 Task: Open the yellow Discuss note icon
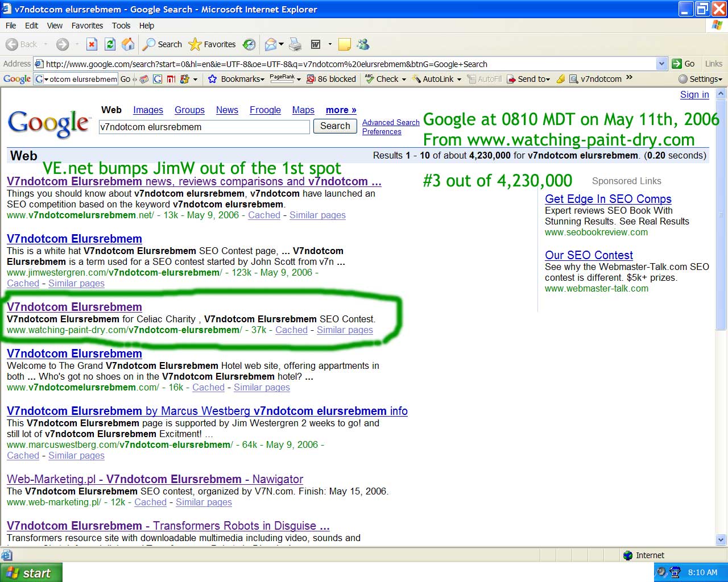(x=344, y=44)
